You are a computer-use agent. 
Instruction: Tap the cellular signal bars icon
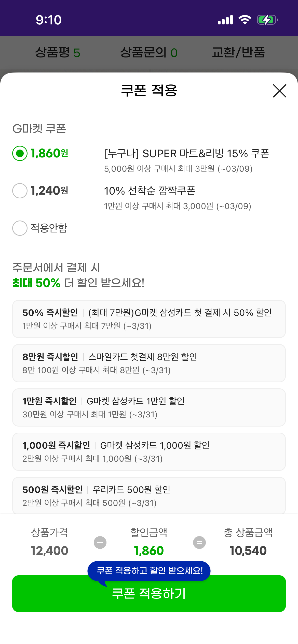[x=225, y=20]
